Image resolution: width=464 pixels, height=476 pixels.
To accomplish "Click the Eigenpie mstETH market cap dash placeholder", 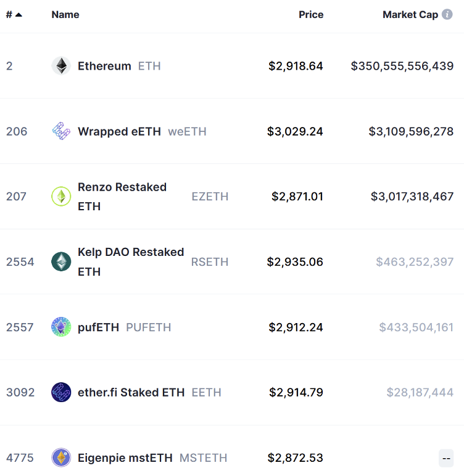I will point(446,458).
